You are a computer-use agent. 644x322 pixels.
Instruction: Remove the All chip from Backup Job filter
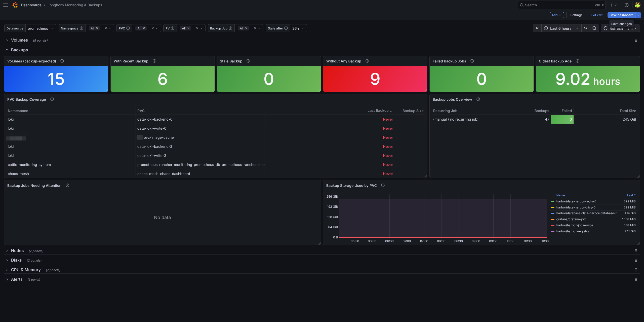246,28
